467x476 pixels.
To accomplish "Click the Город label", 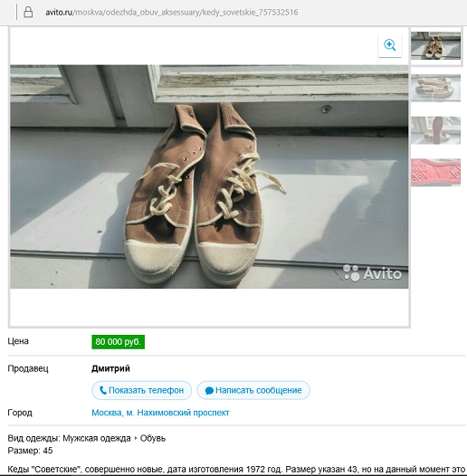I will [20, 413].
